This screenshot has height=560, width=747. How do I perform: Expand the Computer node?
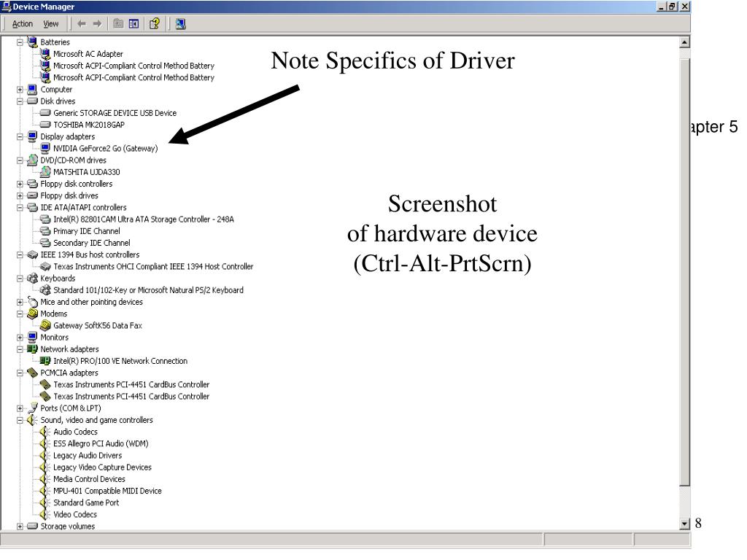point(20,90)
